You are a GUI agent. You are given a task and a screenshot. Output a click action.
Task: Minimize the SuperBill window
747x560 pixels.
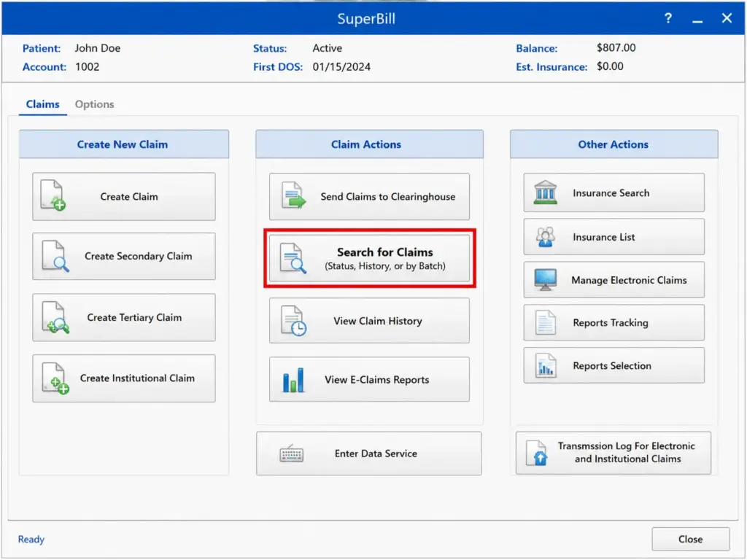[697, 20]
